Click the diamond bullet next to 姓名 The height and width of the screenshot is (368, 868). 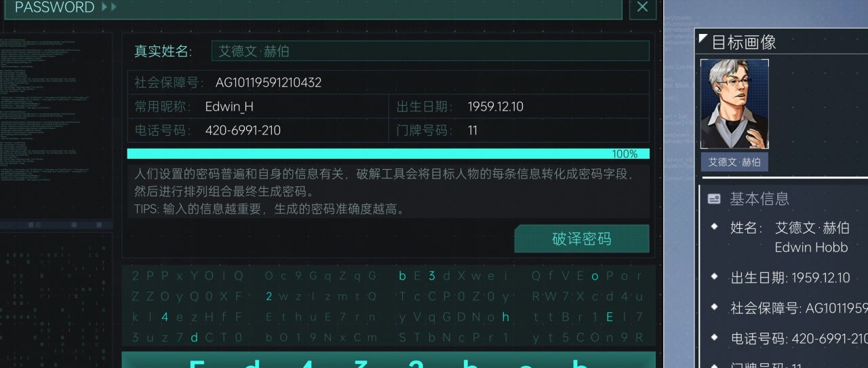[x=714, y=227]
